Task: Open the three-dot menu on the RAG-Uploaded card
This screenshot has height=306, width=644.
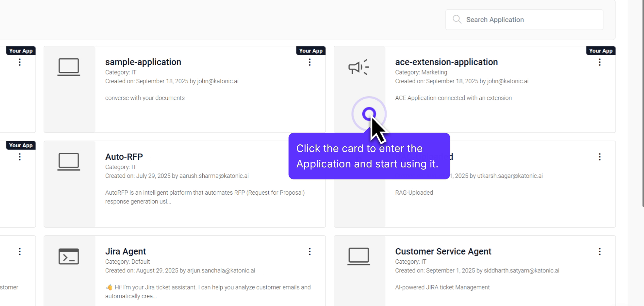Action: (600, 157)
